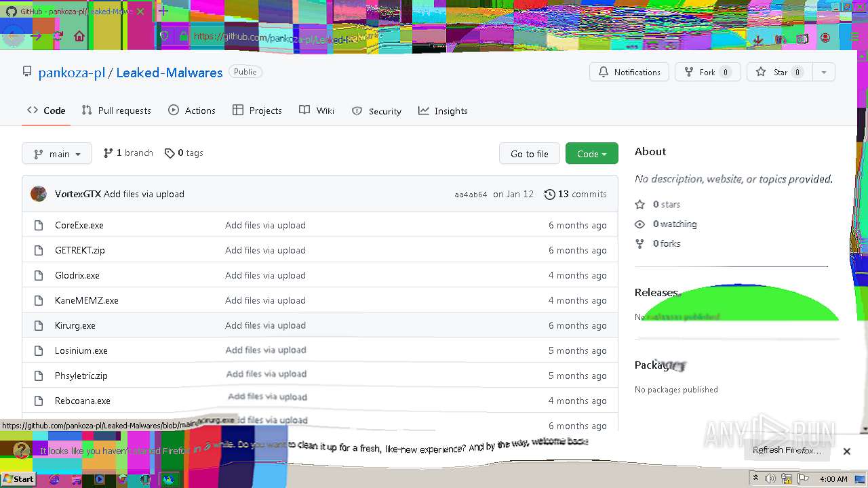Image resolution: width=868 pixels, height=488 pixels.
Task: Open Kirurg.exe file
Action: coord(75,325)
